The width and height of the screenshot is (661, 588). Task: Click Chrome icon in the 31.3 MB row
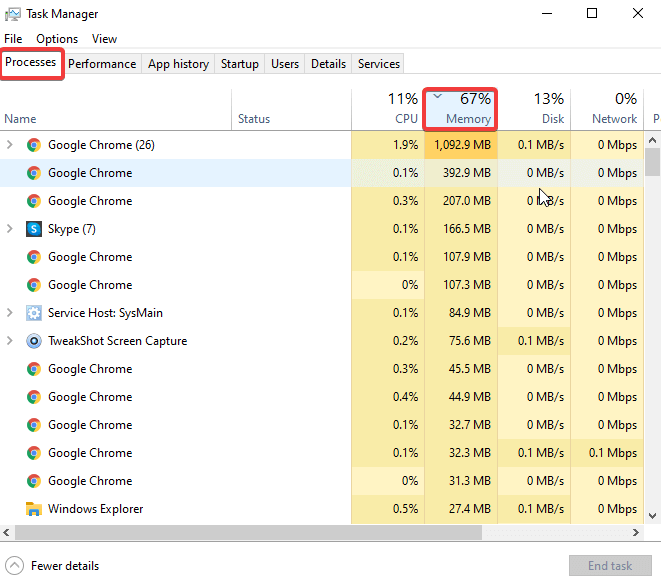pyautogui.click(x=34, y=481)
